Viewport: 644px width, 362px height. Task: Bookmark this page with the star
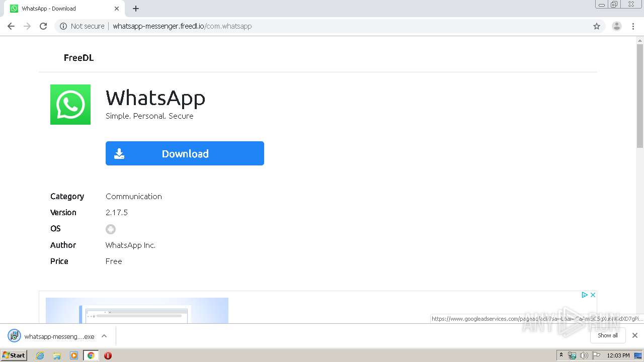pyautogui.click(x=597, y=26)
